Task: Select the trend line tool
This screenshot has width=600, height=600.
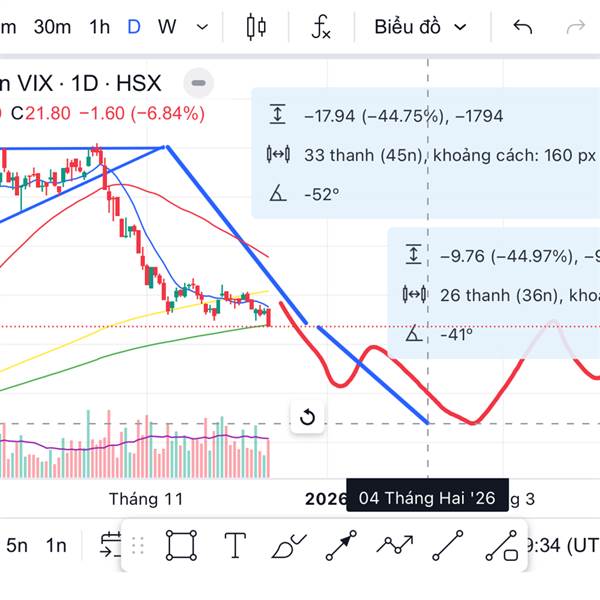Action: [x=447, y=546]
